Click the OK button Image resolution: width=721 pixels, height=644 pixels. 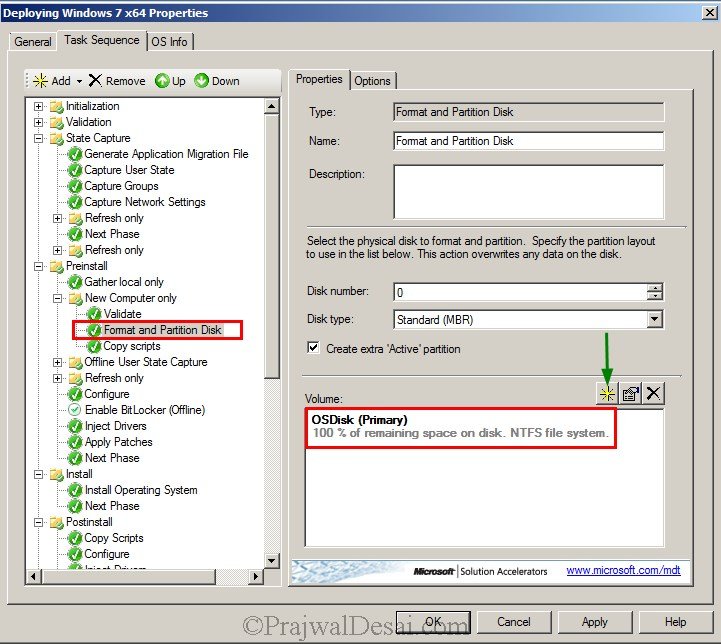433,622
